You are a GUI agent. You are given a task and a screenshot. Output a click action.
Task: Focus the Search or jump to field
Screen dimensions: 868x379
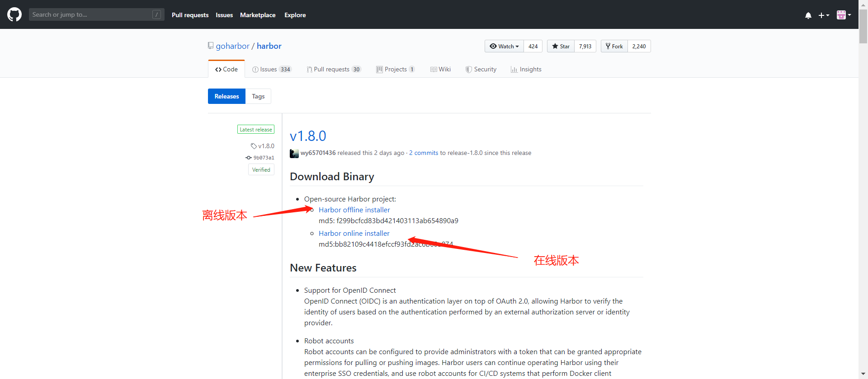96,14
